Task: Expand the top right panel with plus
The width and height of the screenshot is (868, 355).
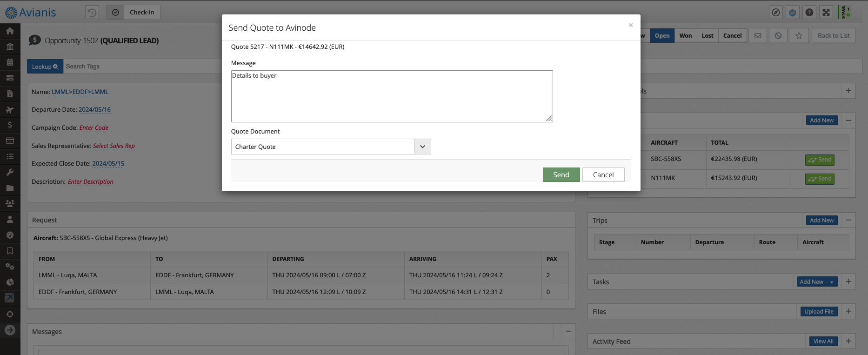Action: tap(848, 91)
